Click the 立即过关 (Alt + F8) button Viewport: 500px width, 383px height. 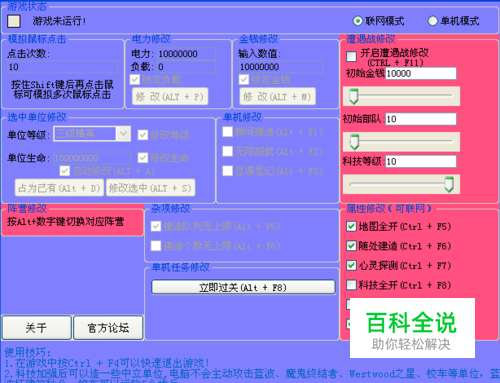pyautogui.click(x=243, y=287)
